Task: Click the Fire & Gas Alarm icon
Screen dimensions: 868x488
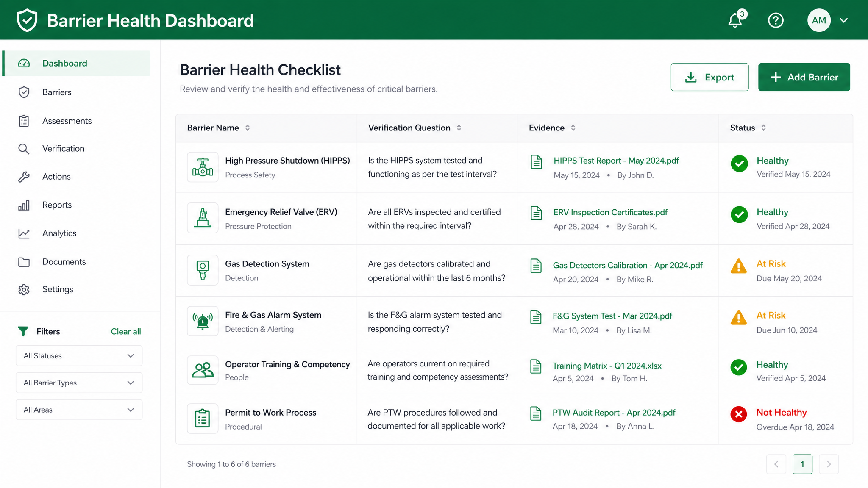Action: tap(203, 321)
